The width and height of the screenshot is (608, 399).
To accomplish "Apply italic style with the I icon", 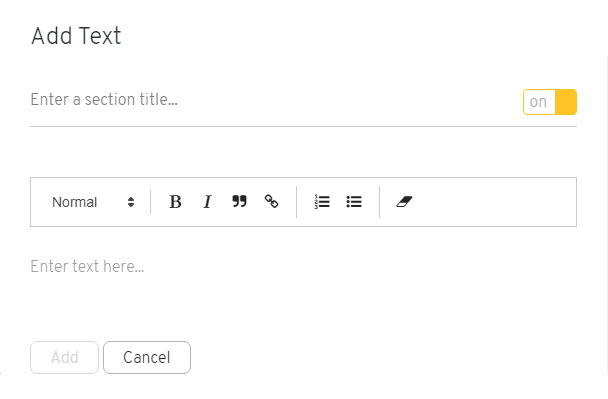I will (207, 202).
